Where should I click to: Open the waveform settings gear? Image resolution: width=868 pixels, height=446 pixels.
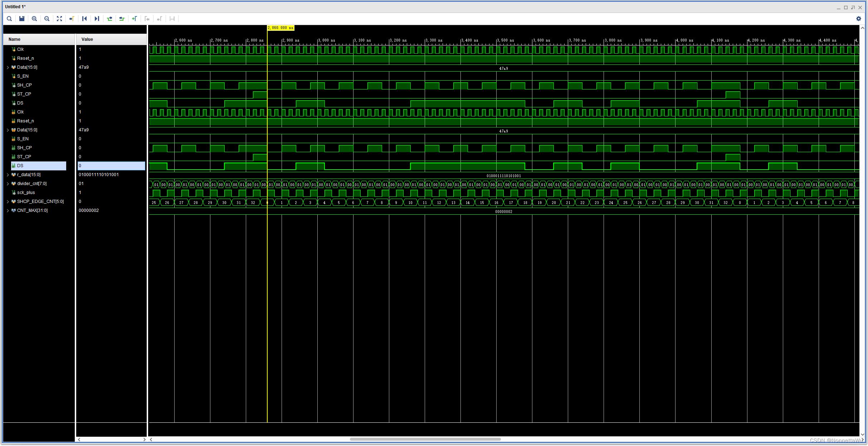point(858,19)
